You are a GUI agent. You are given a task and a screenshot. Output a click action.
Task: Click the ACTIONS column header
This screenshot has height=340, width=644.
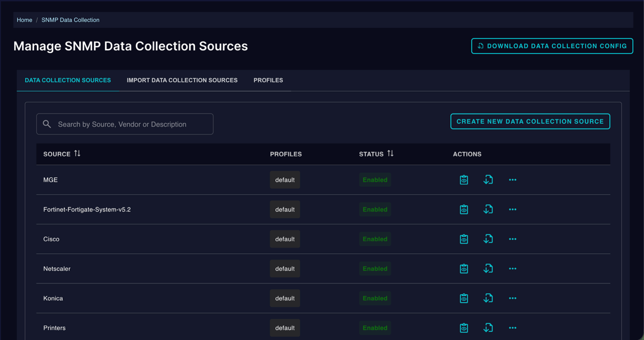pyautogui.click(x=467, y=154)
